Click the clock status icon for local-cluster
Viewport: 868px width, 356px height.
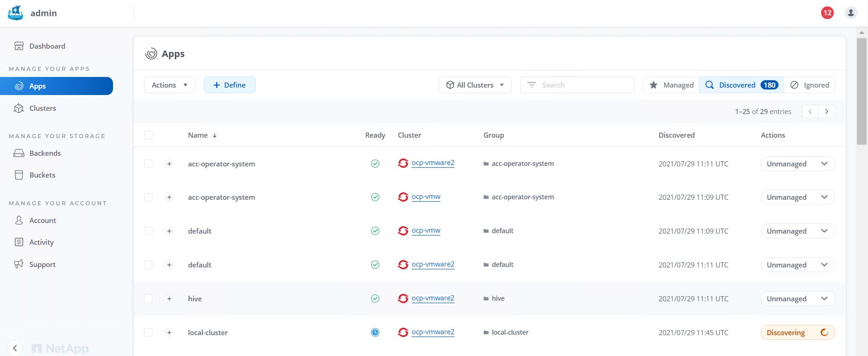click(x=375, y=332)
